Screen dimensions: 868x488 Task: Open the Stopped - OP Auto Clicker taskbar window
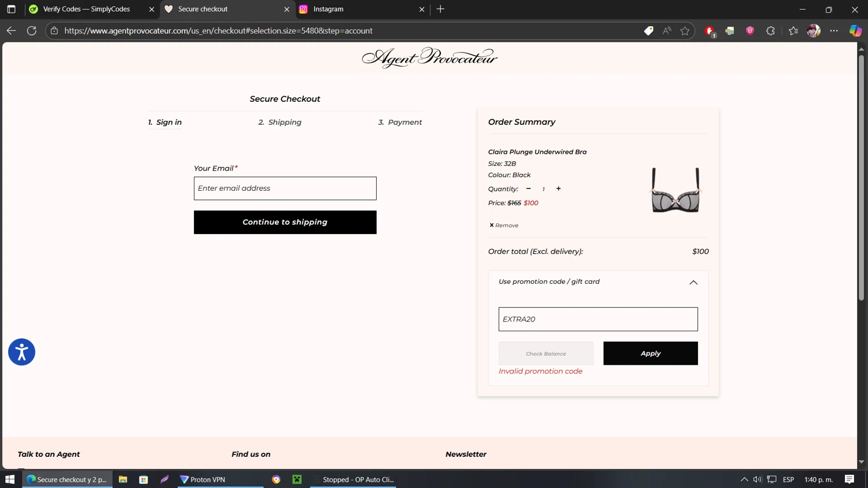tap(353, 479)
